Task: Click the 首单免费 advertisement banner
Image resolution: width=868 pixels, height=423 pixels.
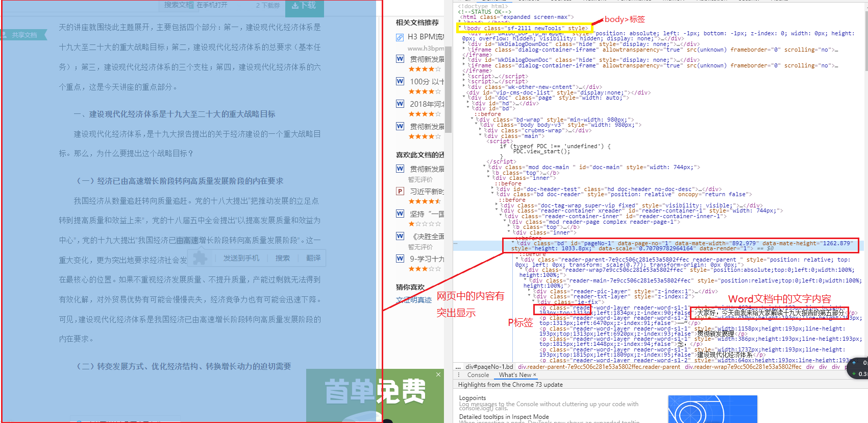Action: point(375,396)
